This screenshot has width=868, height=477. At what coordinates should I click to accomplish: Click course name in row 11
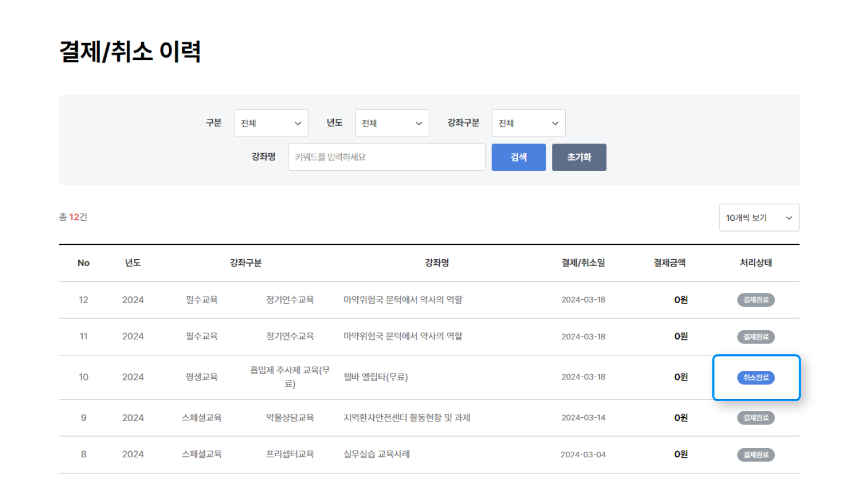pos(403,336)
